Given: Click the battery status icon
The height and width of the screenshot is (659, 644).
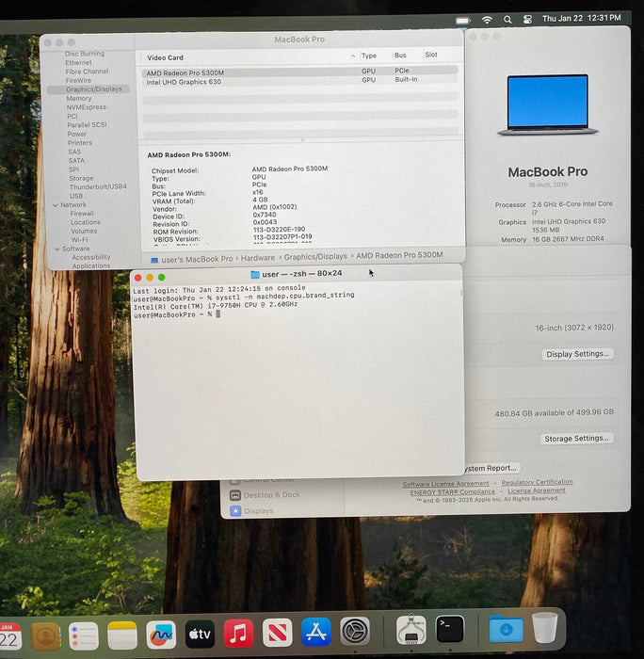Looking at the screenshot, I should pos(462,20).
